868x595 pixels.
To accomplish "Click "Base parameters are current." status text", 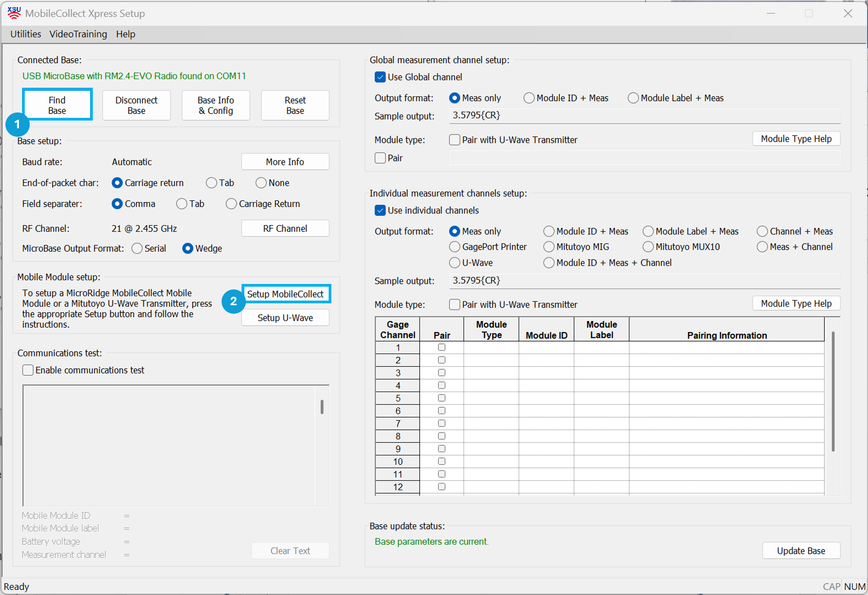I will 431,541.
